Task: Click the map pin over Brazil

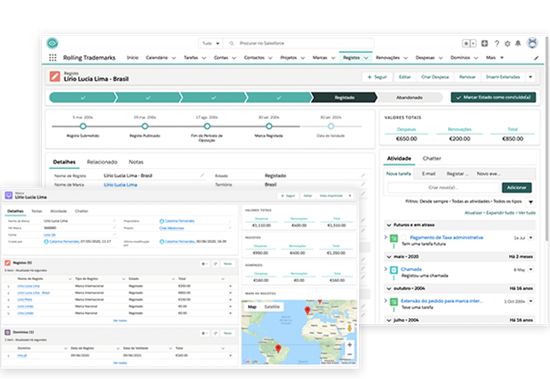Action: [278, 348]
